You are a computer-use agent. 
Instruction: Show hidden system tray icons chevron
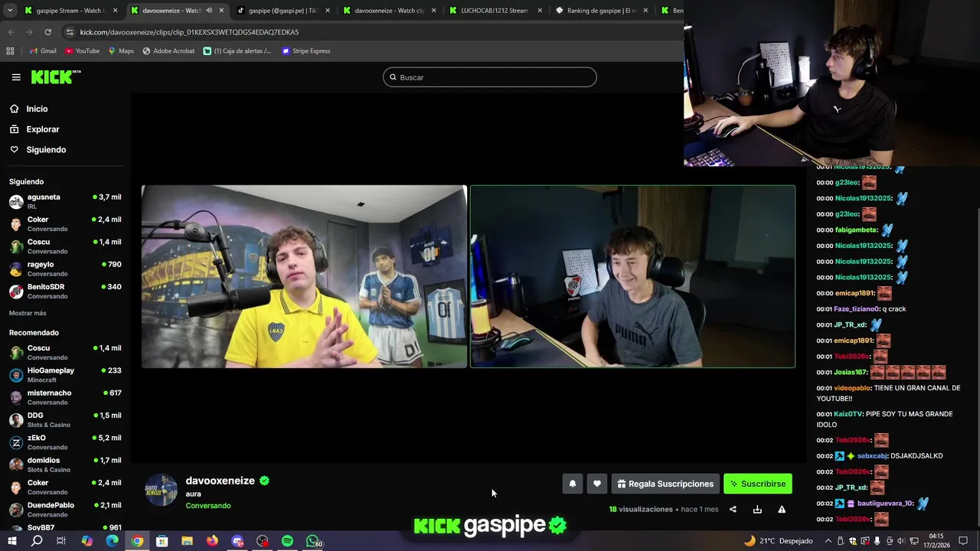[828, 541]
